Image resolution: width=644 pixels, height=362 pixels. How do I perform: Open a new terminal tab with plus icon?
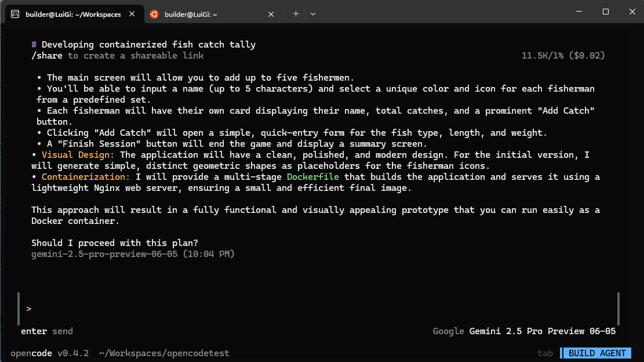[x=296, y=14]
